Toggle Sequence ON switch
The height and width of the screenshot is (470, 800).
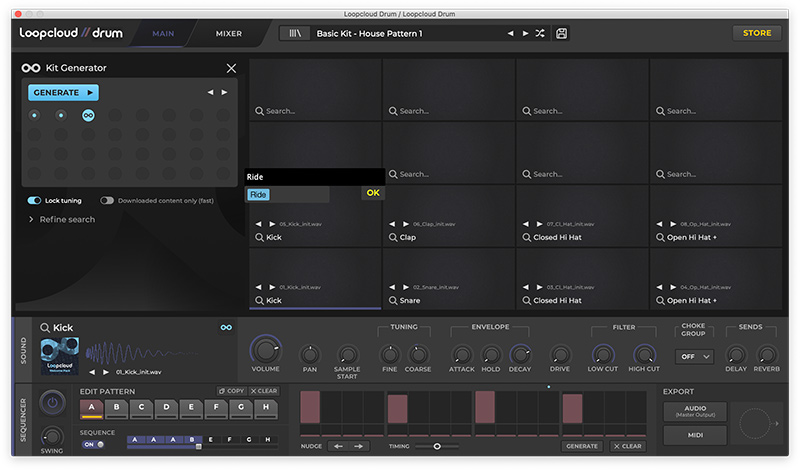coord(93,444)
